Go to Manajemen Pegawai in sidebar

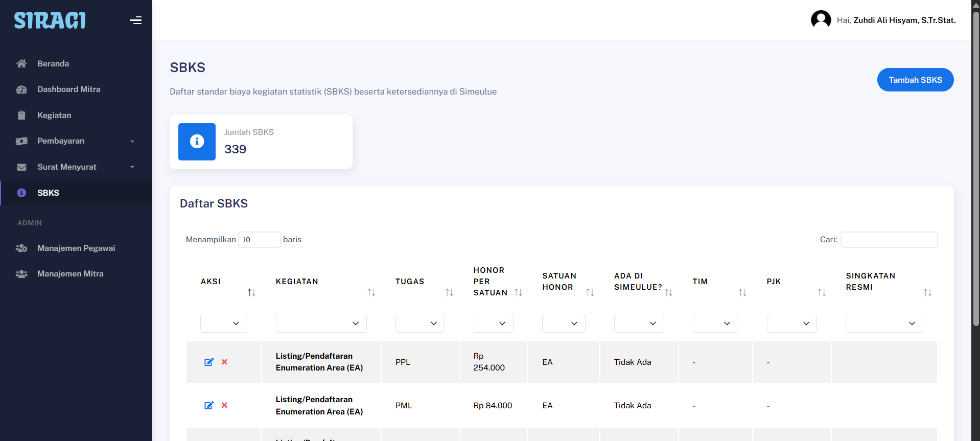(x=76, y=248)
